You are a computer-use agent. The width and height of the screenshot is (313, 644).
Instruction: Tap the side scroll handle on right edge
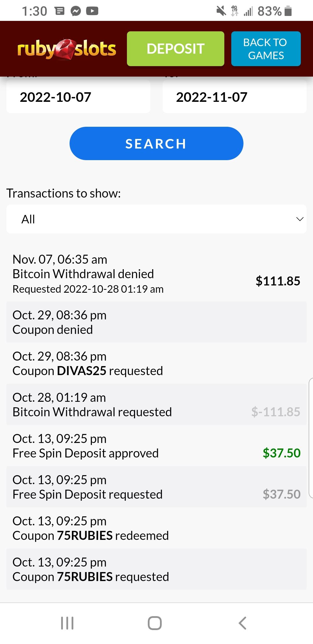[311, 438]
